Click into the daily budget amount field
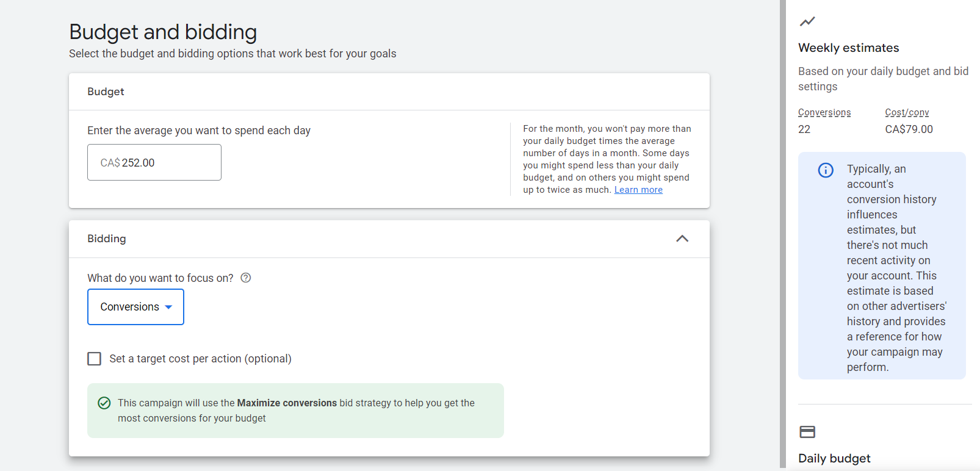 pos(154,163)
